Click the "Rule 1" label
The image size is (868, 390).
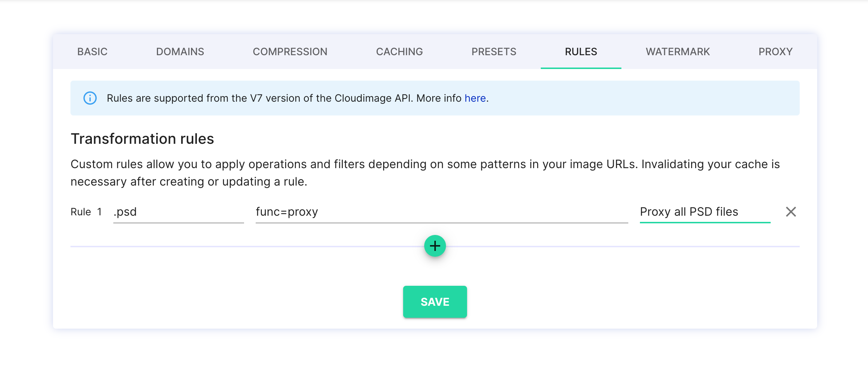point(86,212)
